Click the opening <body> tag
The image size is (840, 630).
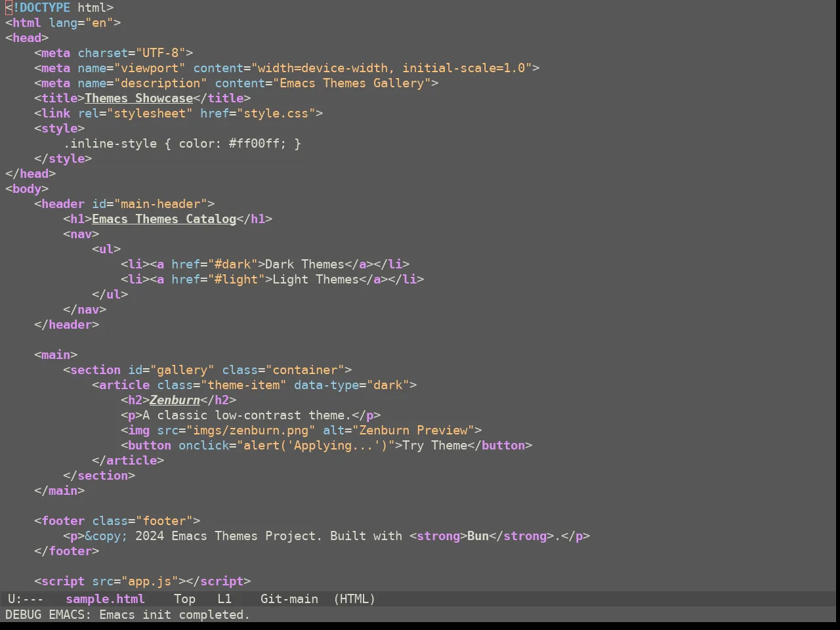tap(27, 189)
